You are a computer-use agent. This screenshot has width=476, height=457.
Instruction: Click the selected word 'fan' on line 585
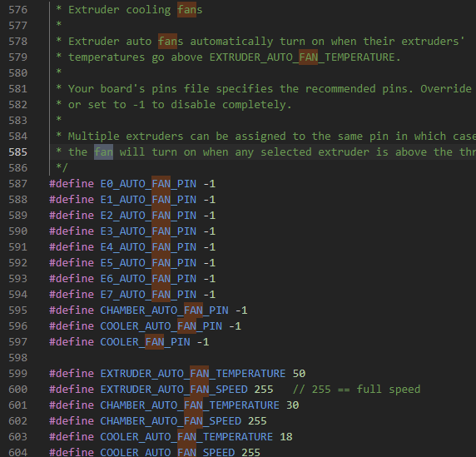tap(103, 152)
